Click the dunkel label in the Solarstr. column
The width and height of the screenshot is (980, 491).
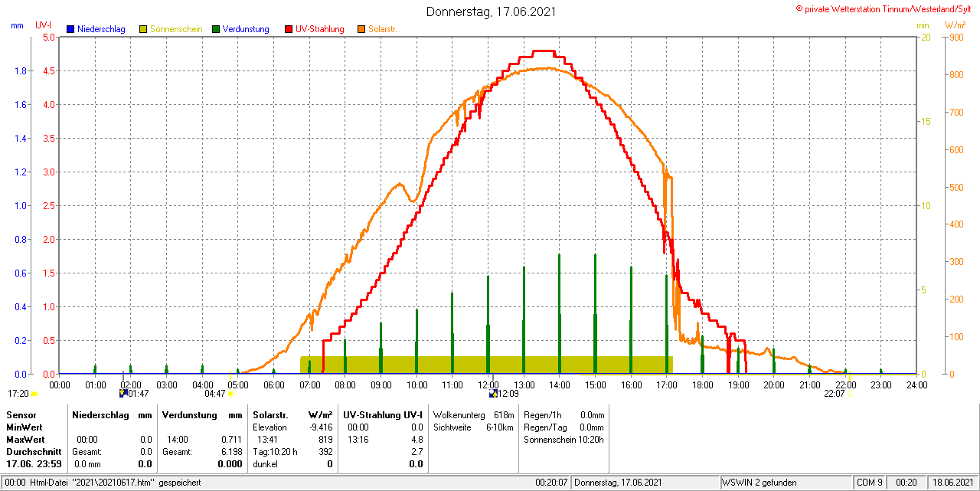266,464
